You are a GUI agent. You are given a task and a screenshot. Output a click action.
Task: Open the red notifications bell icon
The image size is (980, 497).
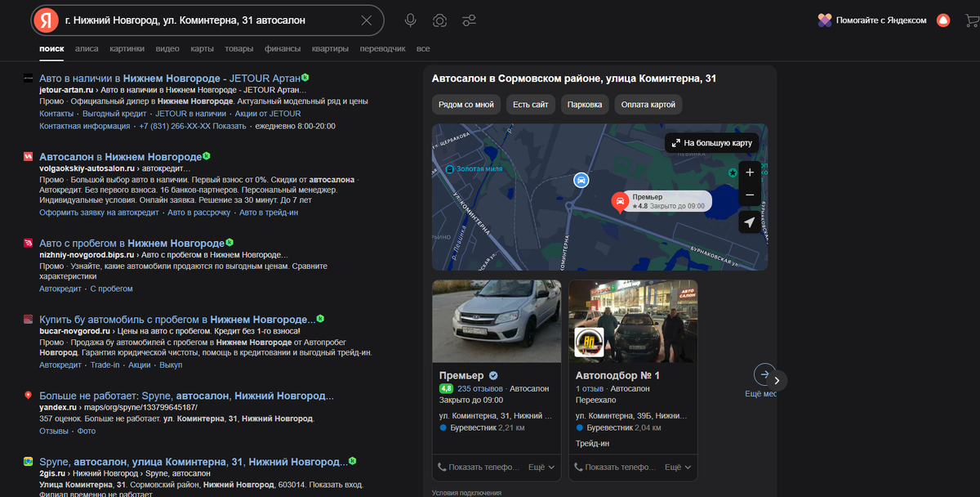pyautogui.click(x=943, y=20)
